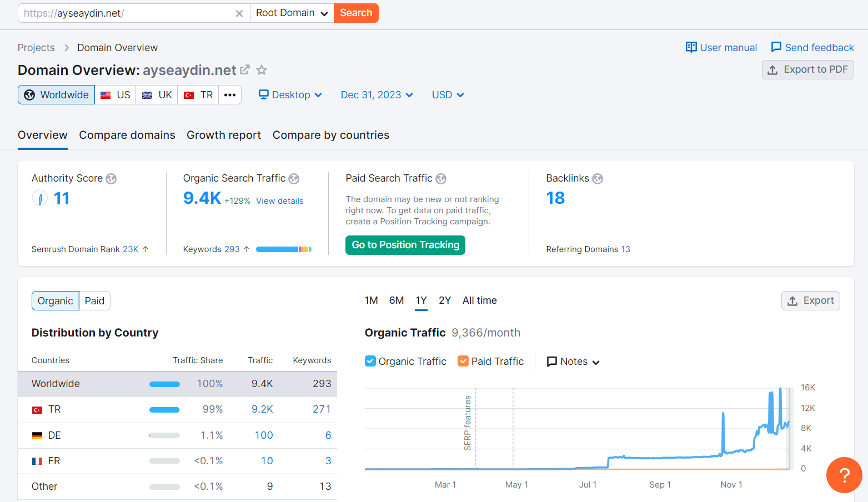
Task: Open DE traffic value 100
Action: (264, 435)
